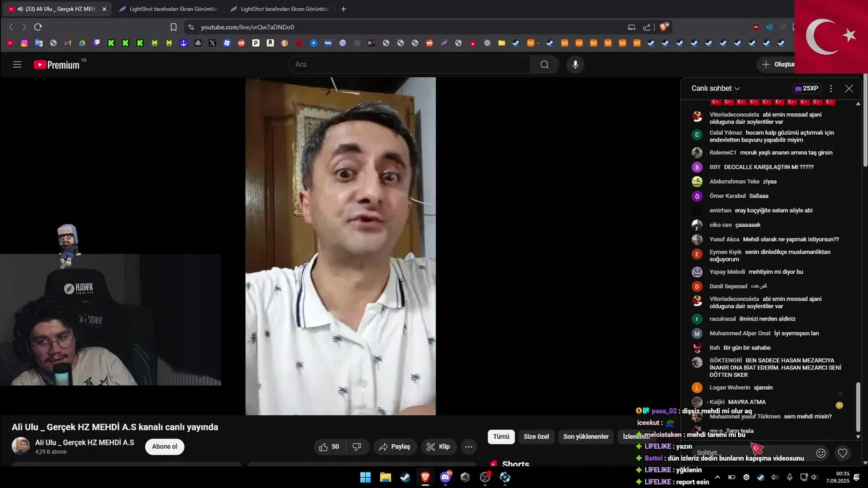Screen dimensions: 868x488
Task: Click the live video player
Action: pyautogui.click(x=340, y=246)
